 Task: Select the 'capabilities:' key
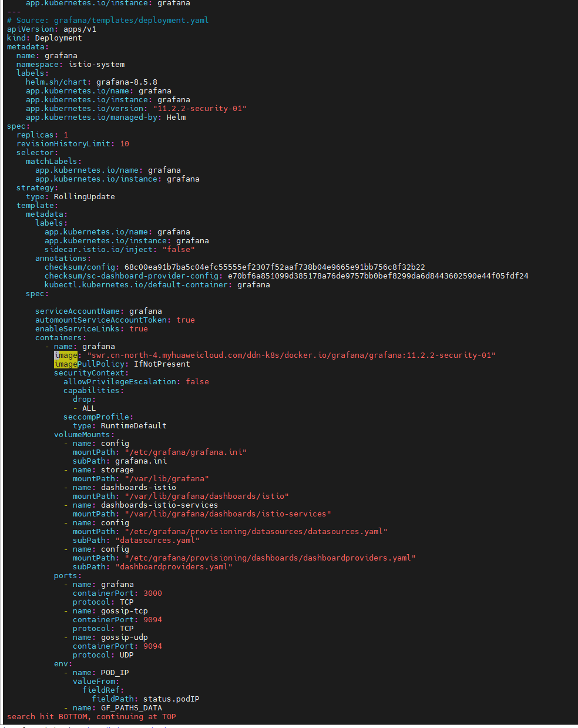click(94, 390)
